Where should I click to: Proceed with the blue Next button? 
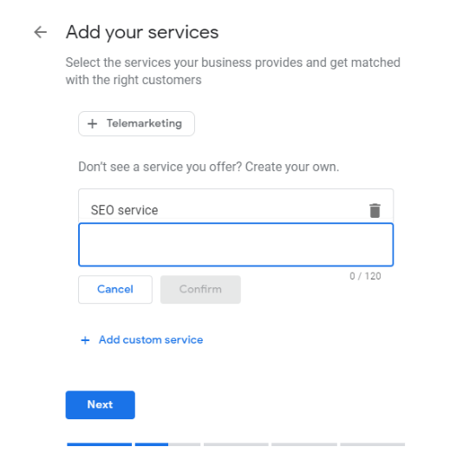[101, 404]
